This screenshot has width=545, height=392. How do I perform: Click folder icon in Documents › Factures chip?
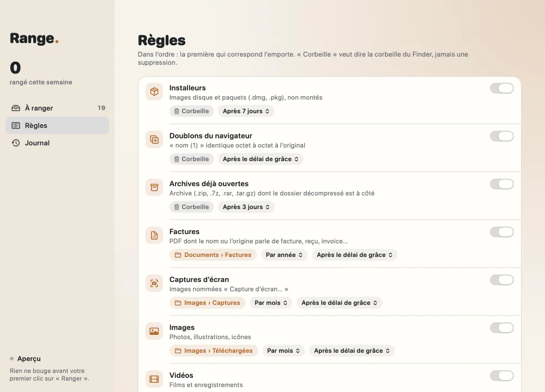pyautogui.click(x=178, y=255)
